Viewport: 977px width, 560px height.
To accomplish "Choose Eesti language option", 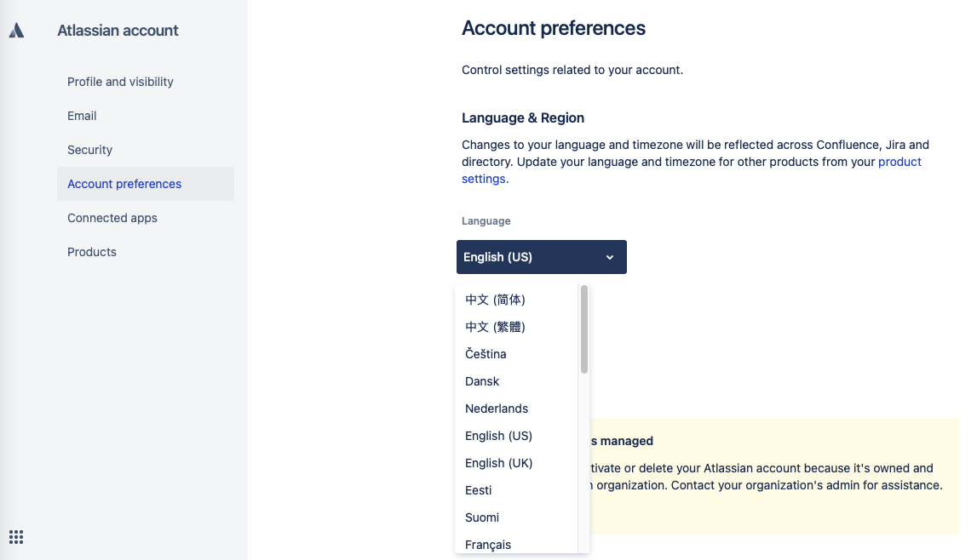I will 479,490.
